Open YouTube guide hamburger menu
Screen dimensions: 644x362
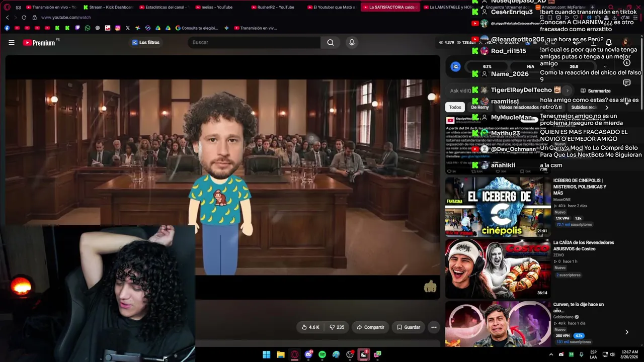[x=12, y=43]
